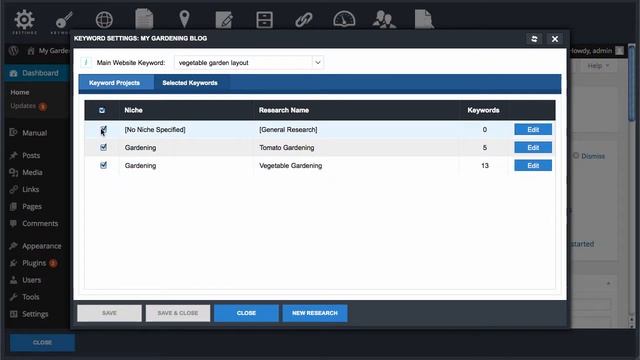Open Appearance in WordPress sidebar

(x=42, y=246)
